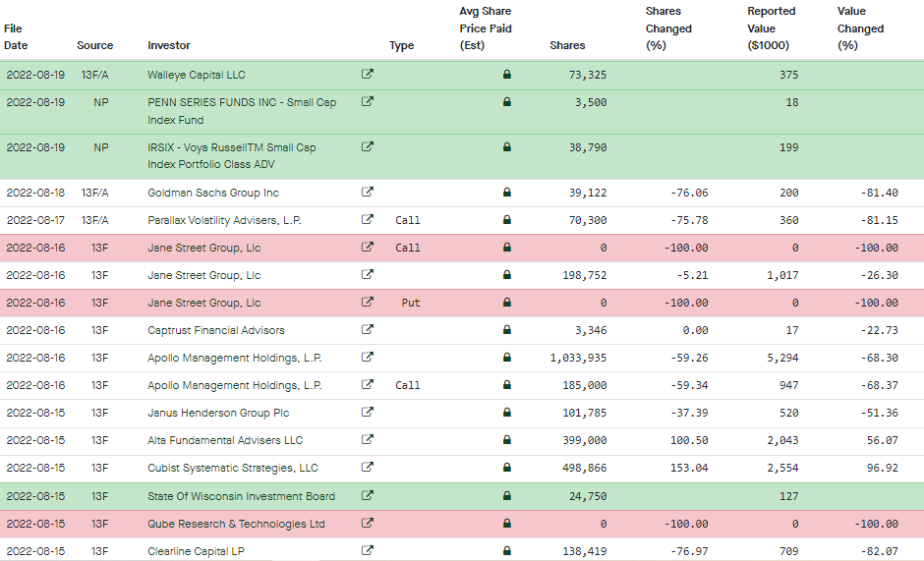
Task: Sort by Shares column header
Action: click(567, 45)
